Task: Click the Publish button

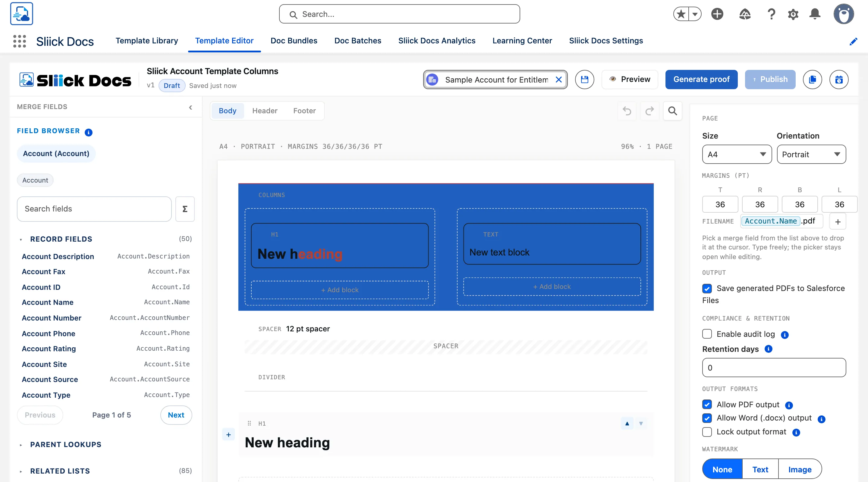Action: [x=770, y=80]
